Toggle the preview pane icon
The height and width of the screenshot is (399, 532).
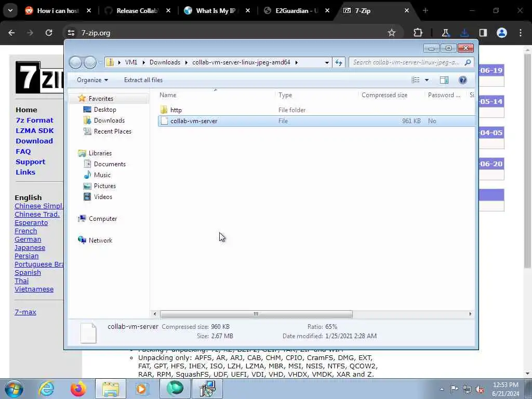[x=444, y=80]
